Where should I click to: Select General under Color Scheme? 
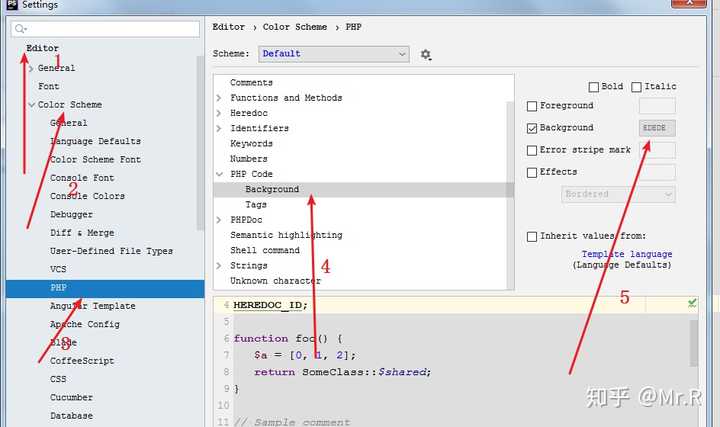68,123
